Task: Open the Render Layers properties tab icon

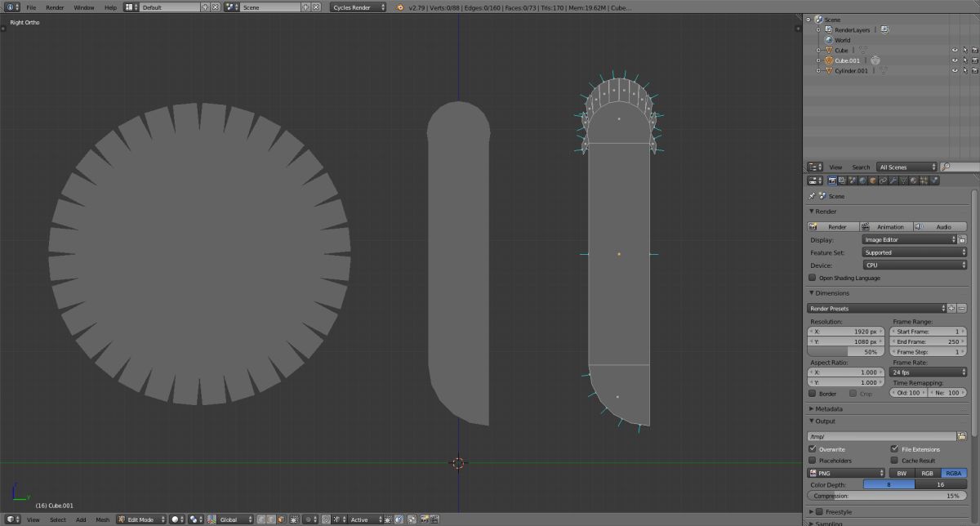Action: coord(842,181)
